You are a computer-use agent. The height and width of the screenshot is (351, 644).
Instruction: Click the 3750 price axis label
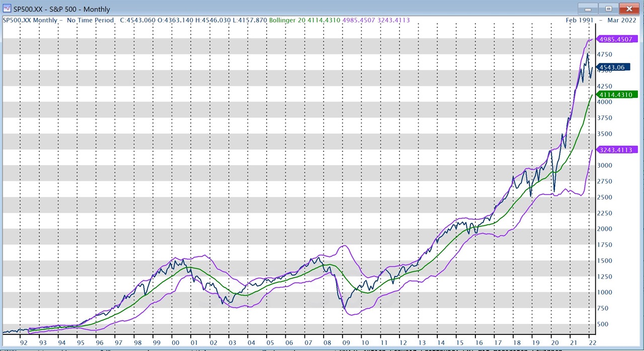click(605, 118)
